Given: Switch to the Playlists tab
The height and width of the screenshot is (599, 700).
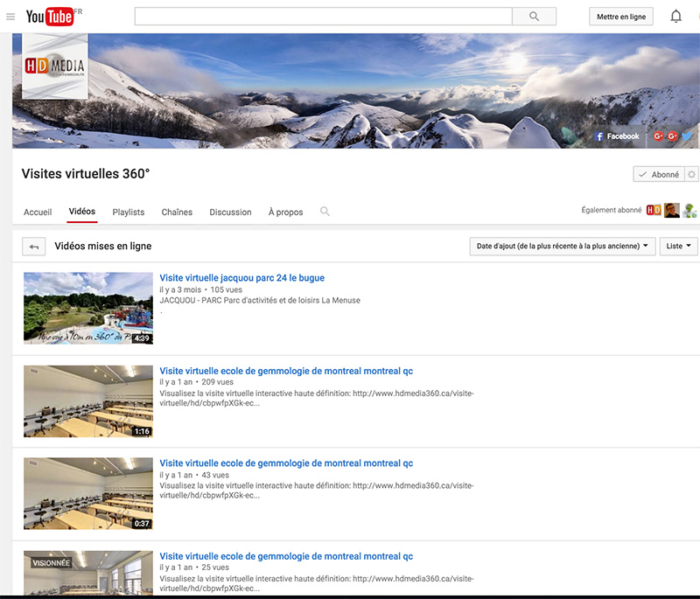Looking at the screenshot, I should coord(129,212).
